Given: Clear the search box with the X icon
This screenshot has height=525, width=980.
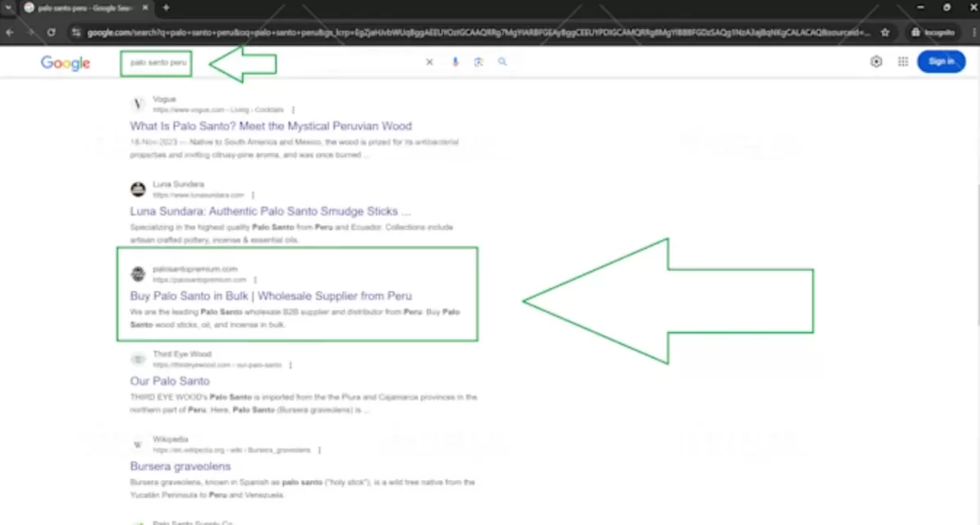Looking at the screenshot, I should [x=430, y=62].
